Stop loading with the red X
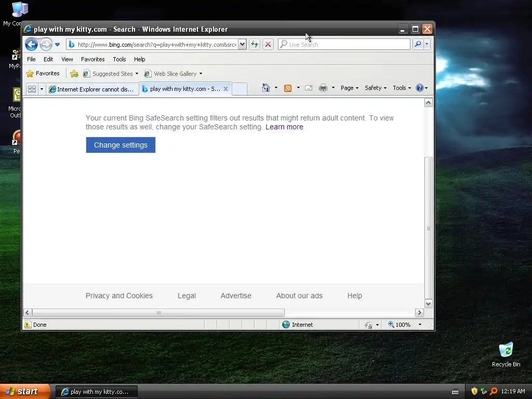 [x=268, y=45]
